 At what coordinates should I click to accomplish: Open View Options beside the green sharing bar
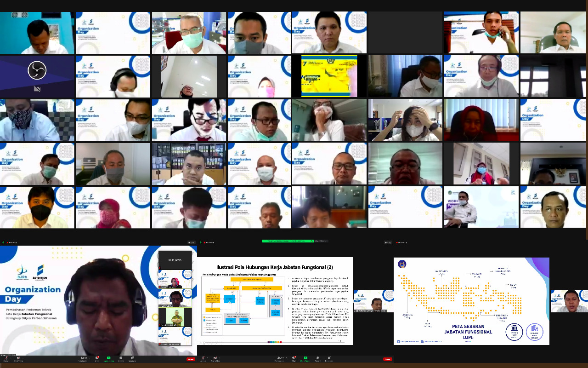[321, 241]
